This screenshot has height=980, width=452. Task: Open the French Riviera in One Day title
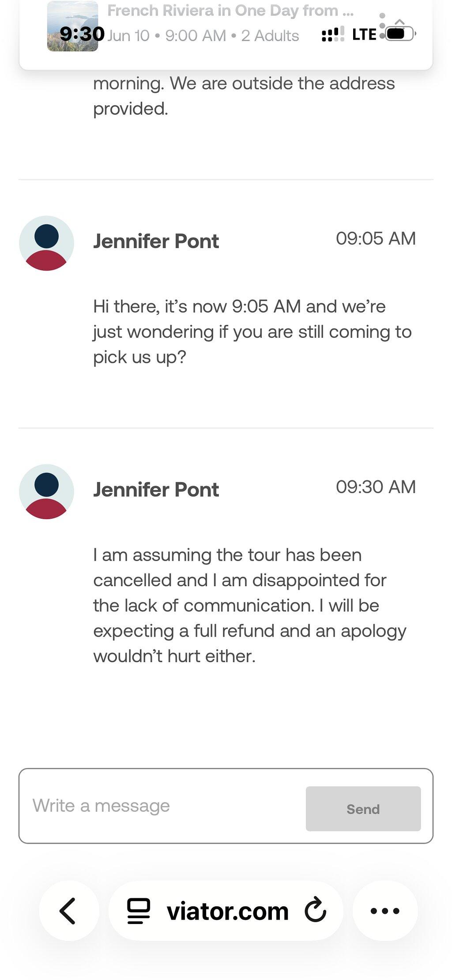(x=230, y=10)
